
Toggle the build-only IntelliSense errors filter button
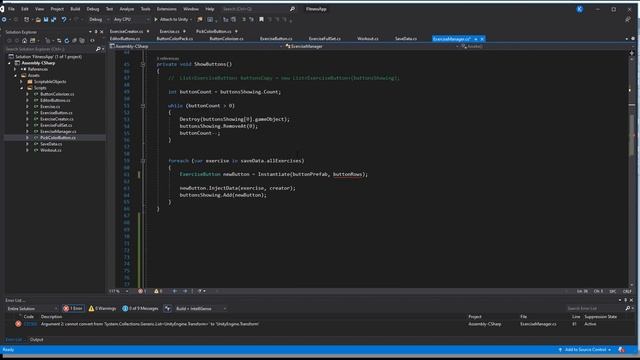click(x=168, y=309)
